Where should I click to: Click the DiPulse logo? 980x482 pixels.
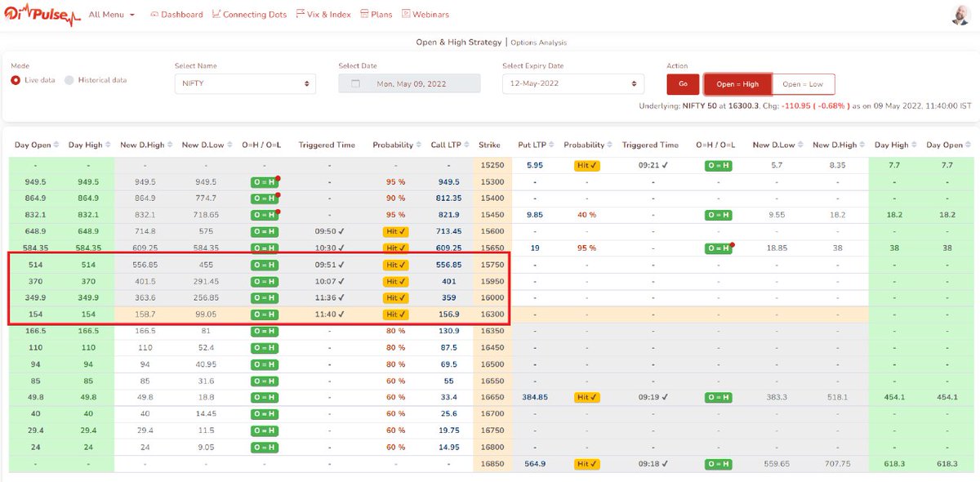41,15
